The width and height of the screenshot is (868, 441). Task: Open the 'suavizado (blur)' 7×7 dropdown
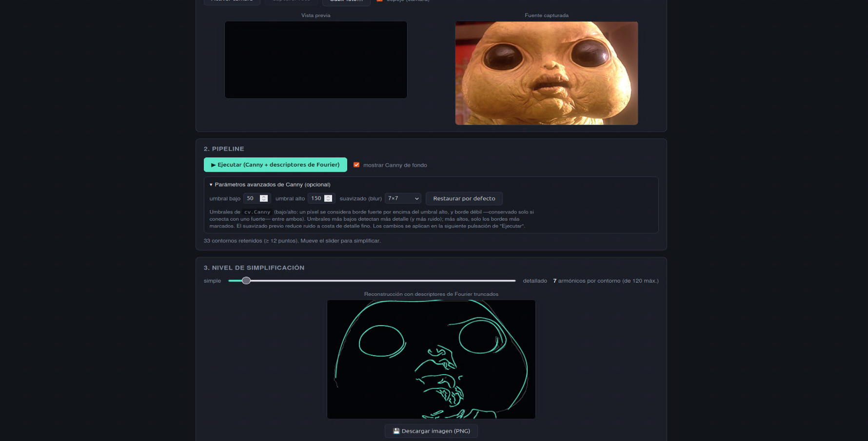(403, 198)
